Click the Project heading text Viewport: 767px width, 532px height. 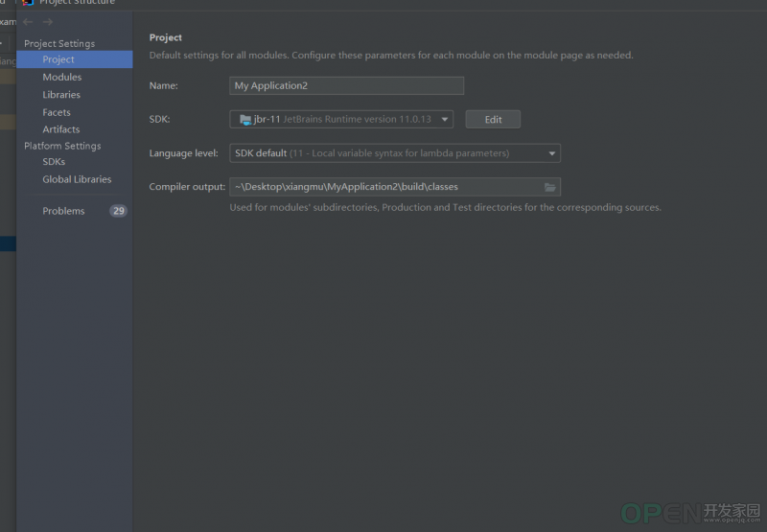165,37
